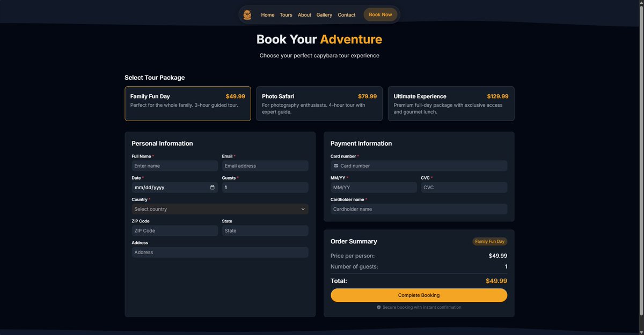Viewport: 644px width, 335px height.
Task: Click the 'Personal Information' heading
Action: click(162, 144)
